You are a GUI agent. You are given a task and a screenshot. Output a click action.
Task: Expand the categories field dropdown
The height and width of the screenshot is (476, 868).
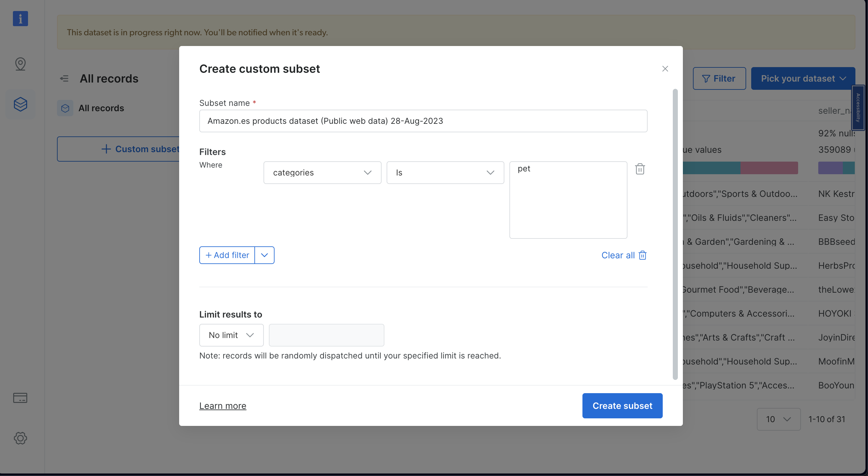click(322, 173)
